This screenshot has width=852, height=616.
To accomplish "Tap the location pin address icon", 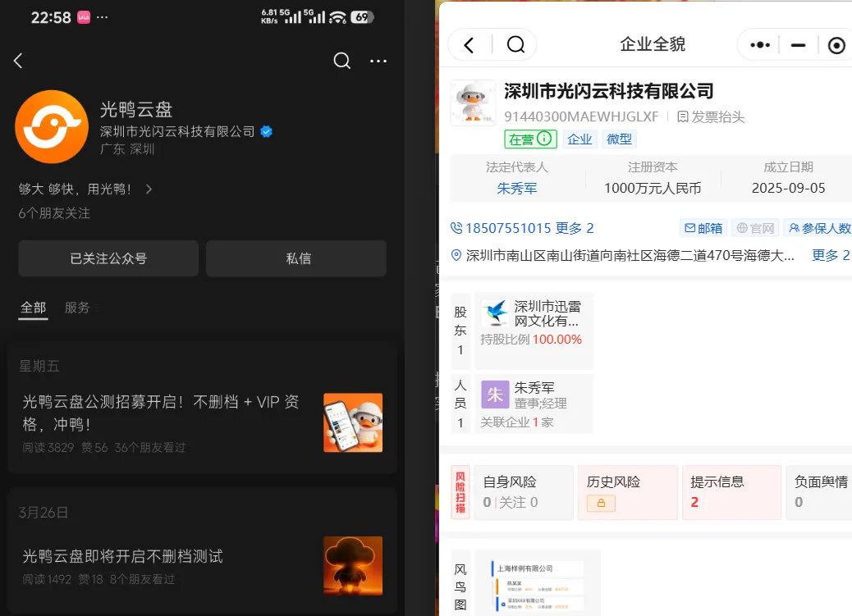I will [456, 255].
